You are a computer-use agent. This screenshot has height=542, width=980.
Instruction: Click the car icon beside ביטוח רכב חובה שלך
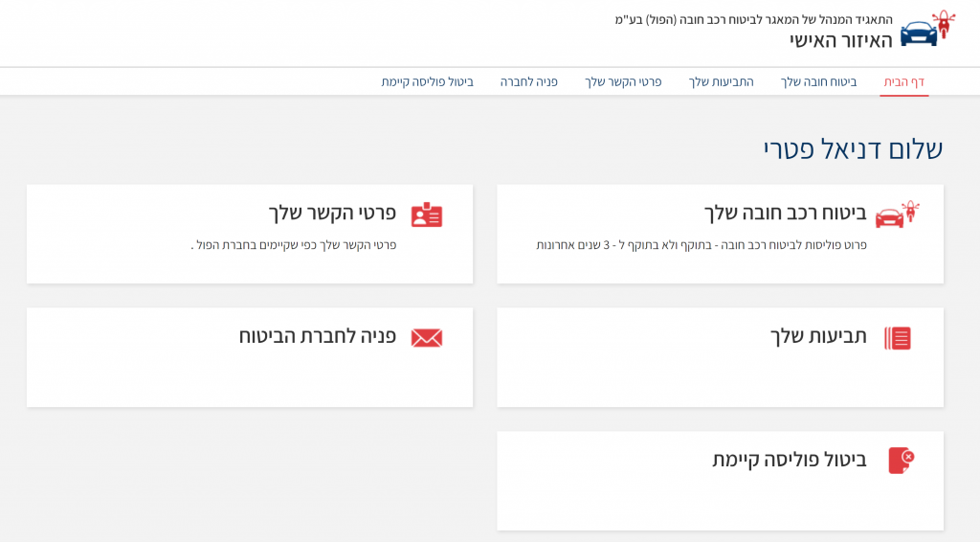tap(897, 215)
